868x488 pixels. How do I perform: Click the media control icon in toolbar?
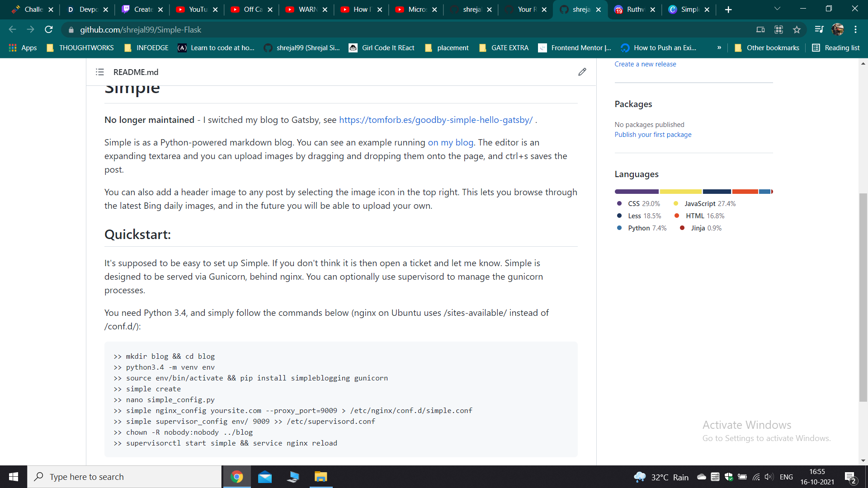point(819,30)
